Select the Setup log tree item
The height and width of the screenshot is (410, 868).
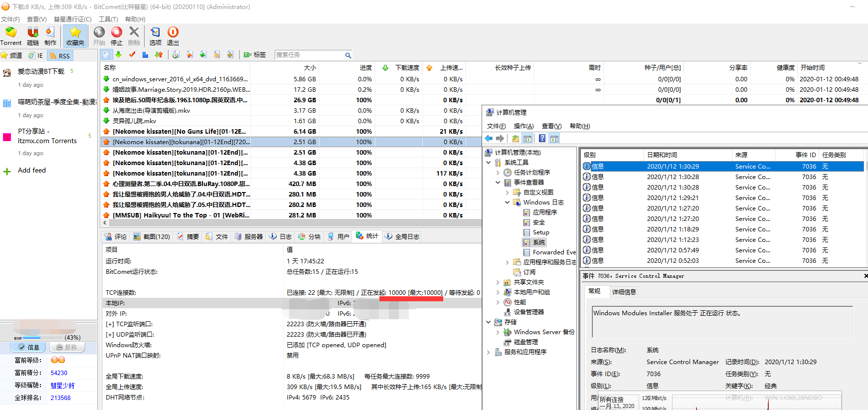click(540, 232)
